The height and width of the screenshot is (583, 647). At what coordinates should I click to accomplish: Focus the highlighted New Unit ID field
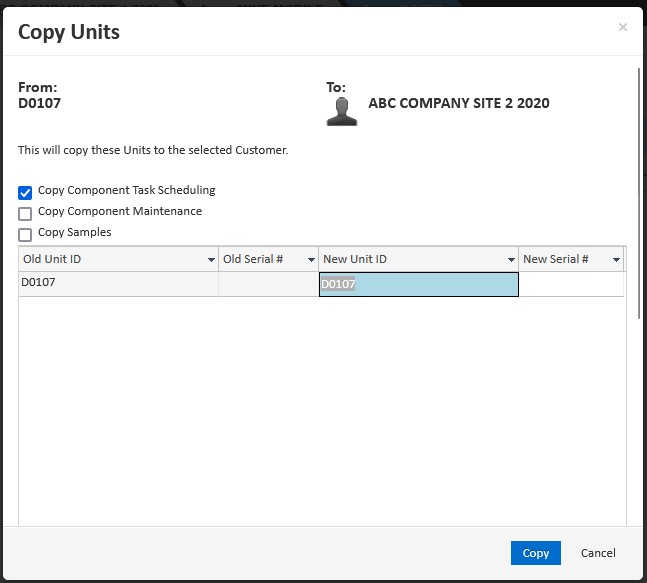click(x=418, y=285)
